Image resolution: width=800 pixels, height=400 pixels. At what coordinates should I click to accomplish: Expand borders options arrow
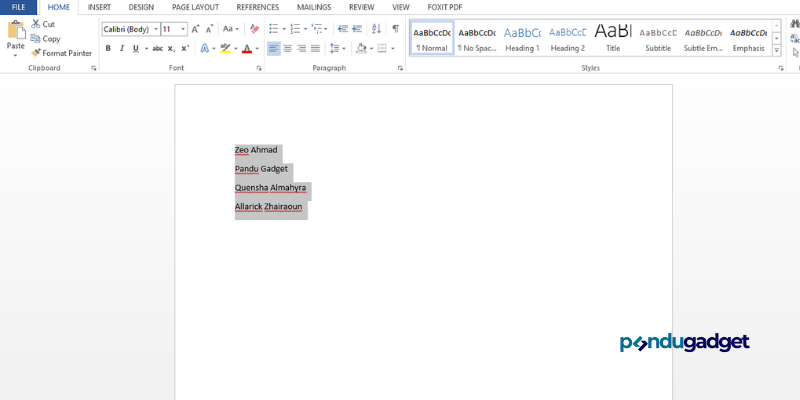tap(393, 48)
